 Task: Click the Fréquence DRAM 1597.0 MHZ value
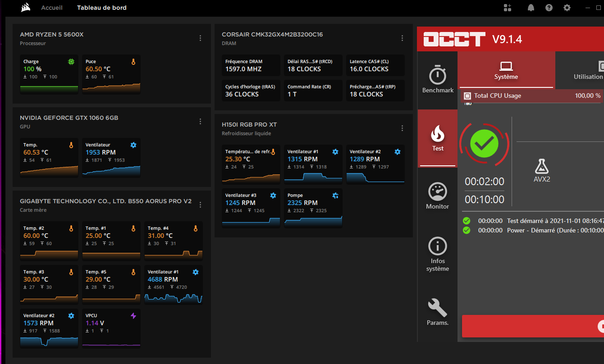pos(243,69)
